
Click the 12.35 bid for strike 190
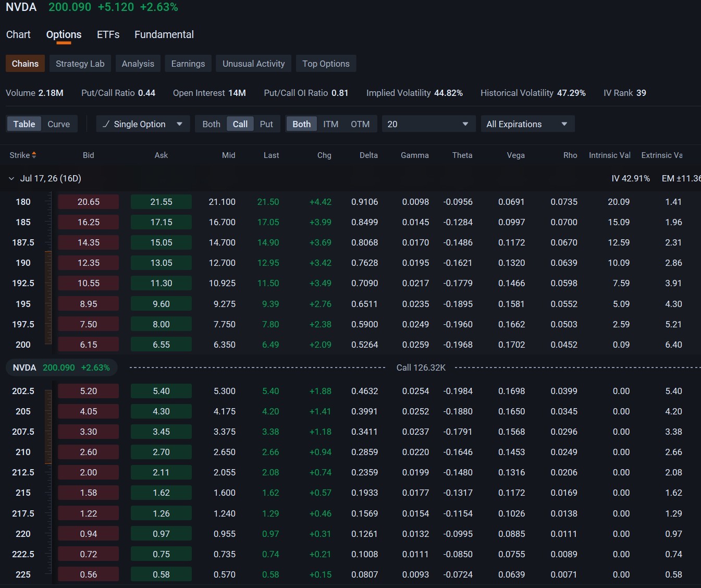coord(89,263)
